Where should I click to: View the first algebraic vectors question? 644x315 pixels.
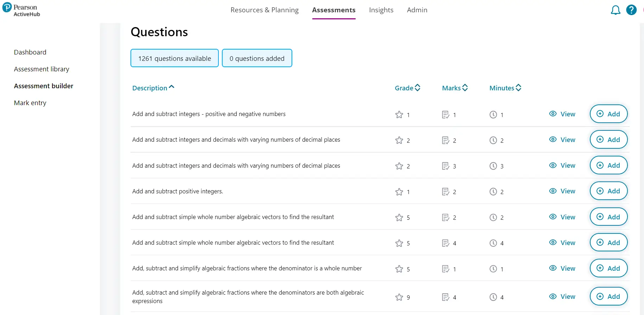point(562,217)
